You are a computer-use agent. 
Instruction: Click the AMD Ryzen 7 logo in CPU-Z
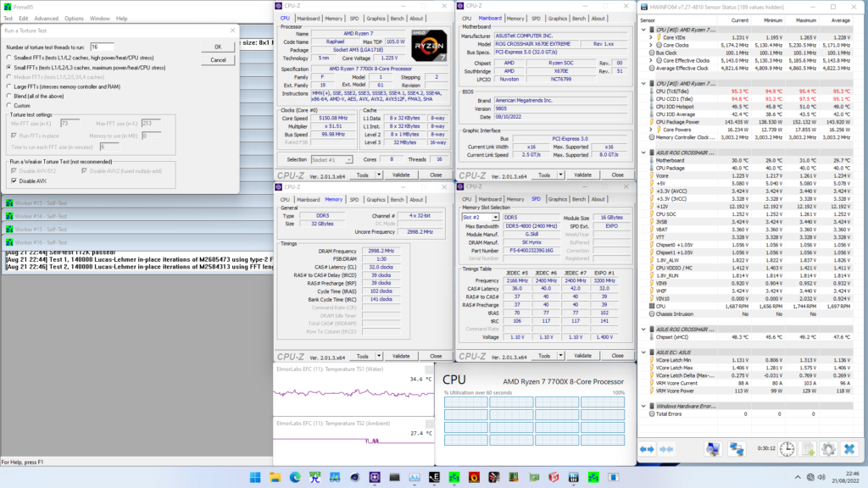tap(429, 46)
